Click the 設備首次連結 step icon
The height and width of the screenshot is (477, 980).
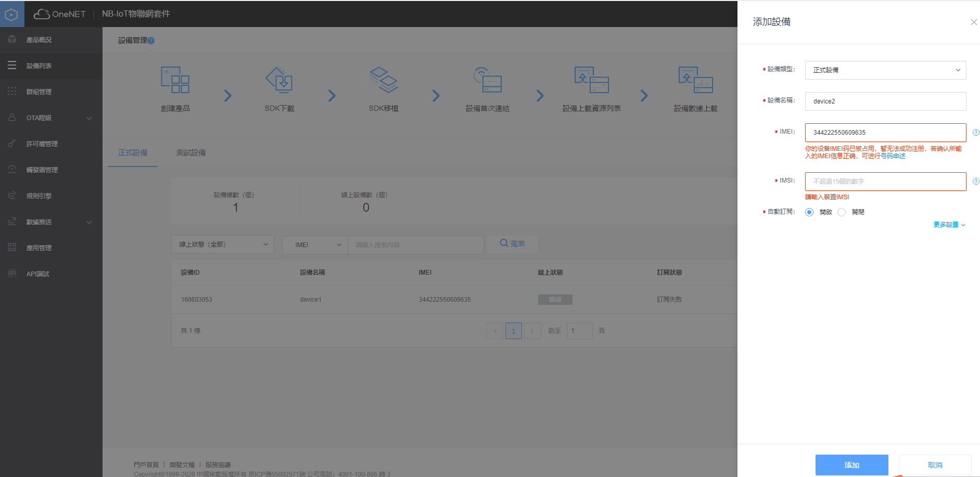[488, 80]
